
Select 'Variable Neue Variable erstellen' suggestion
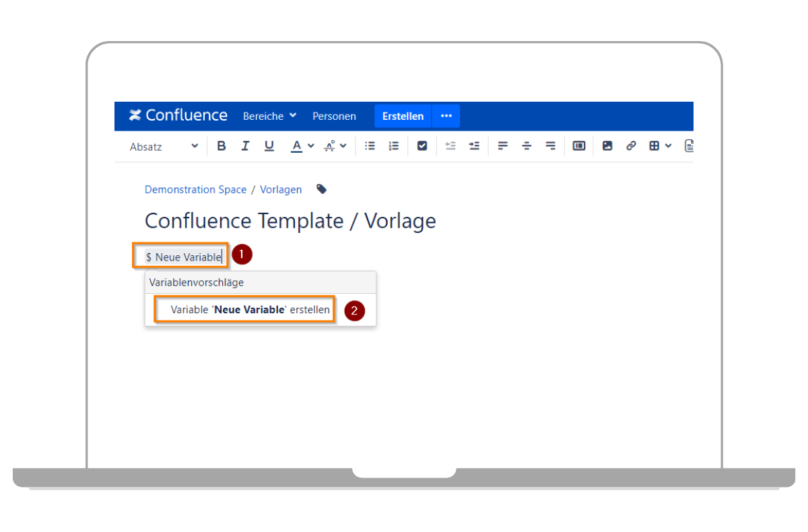(x=250, y=310)
